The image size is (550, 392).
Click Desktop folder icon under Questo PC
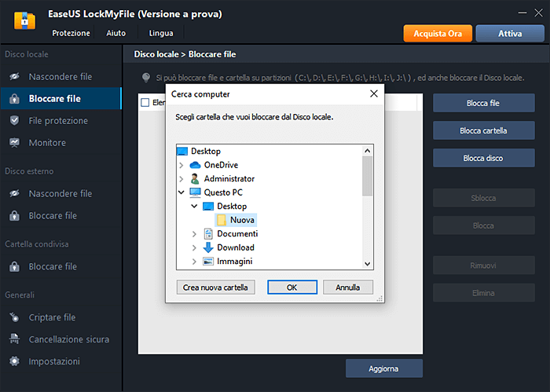208,206
